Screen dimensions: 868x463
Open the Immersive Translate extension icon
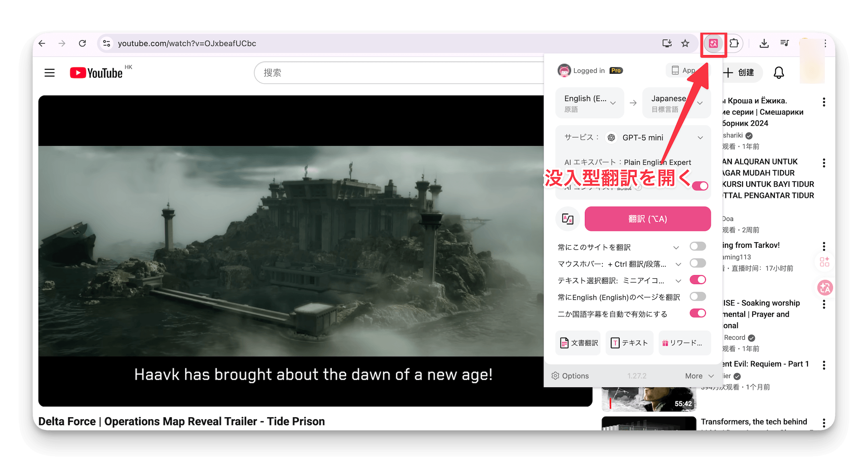tap(713, 44)
